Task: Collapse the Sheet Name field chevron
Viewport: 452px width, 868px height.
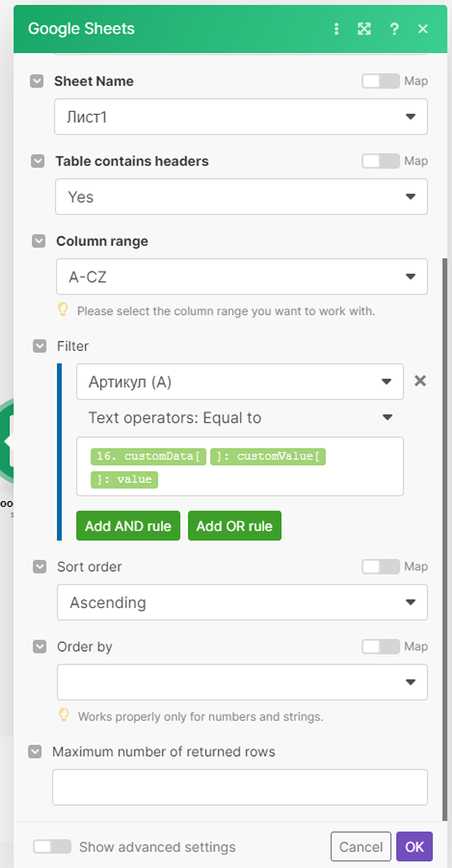Action: point(37,81)
